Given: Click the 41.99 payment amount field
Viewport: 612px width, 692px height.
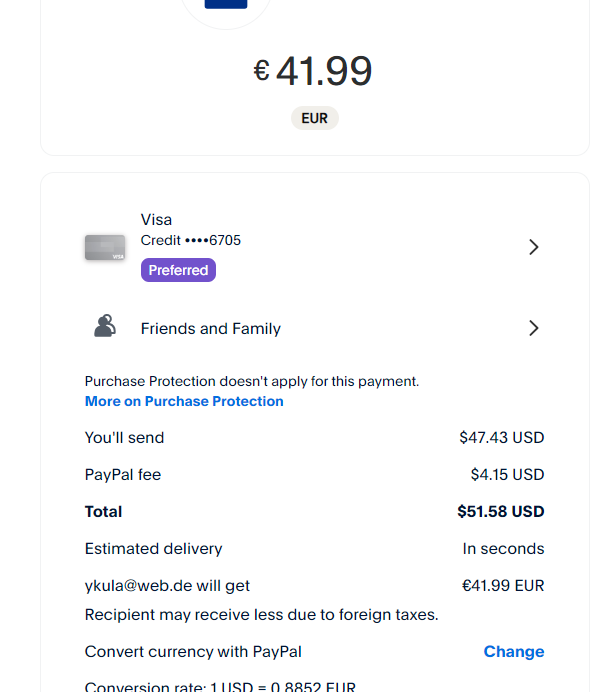Looking at the screenshot, I should pyautogui.click(x=323, y=71).
